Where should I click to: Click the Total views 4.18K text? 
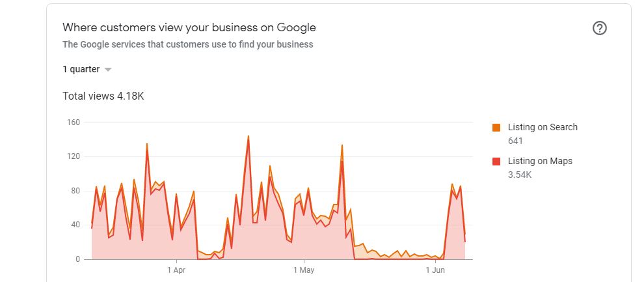click(x=103, y=96)
